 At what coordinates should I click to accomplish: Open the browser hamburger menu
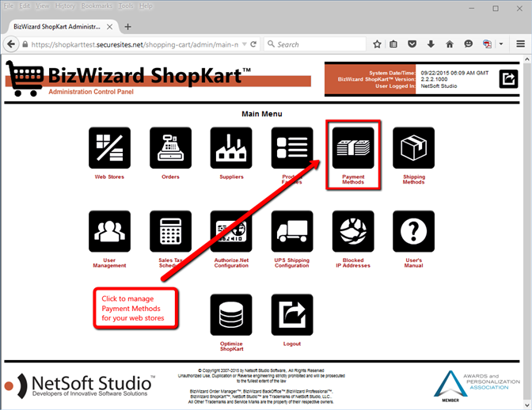coord(520,44)
